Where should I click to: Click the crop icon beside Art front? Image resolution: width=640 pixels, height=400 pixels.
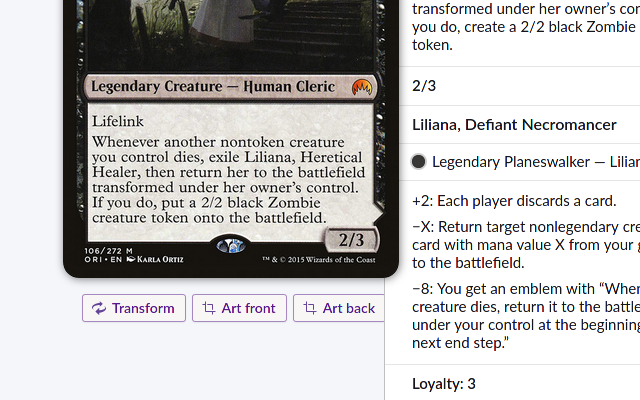coord(209,308)
